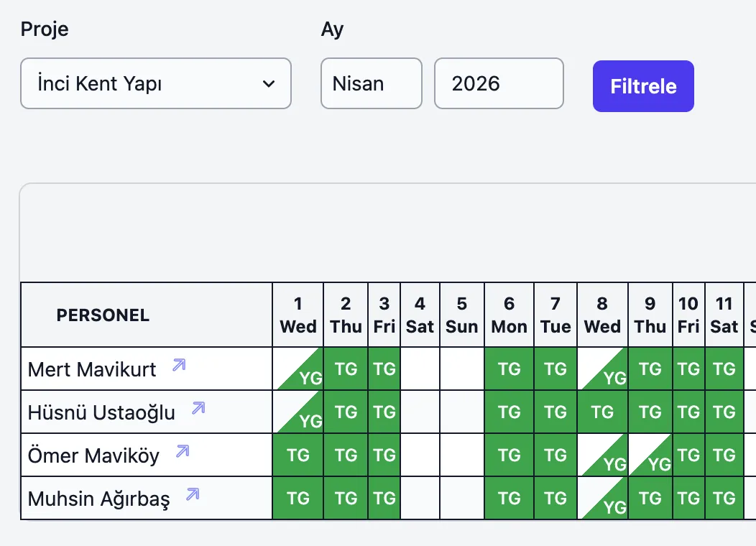The image size is (756, 546).
Task: Select Mert Mavikurt's TG cell on 10 Fri
Action: (x=688, y=369)
